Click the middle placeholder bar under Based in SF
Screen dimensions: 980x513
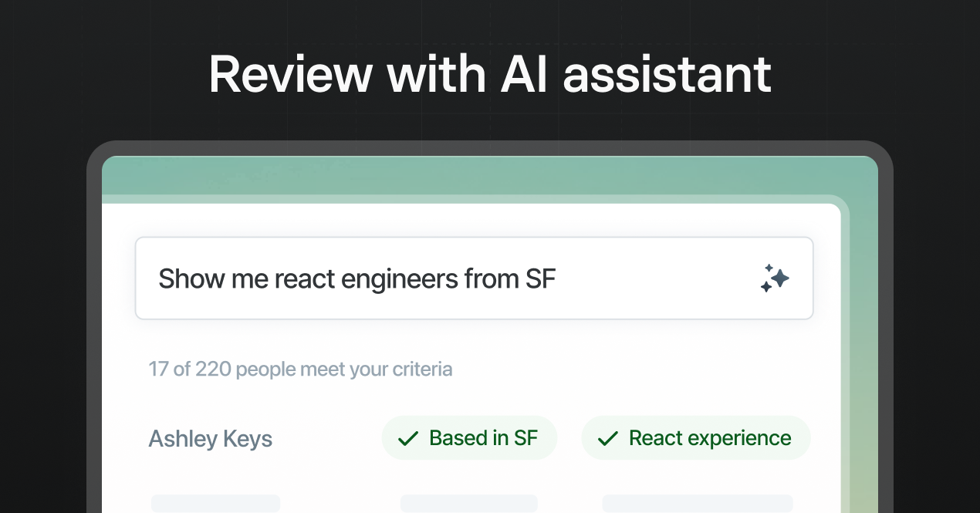click(x=468, y=504)
